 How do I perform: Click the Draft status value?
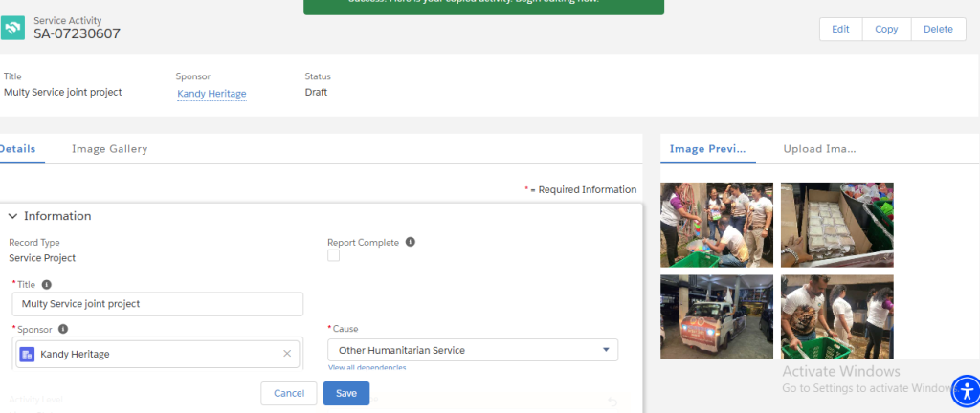coord(316,93)
